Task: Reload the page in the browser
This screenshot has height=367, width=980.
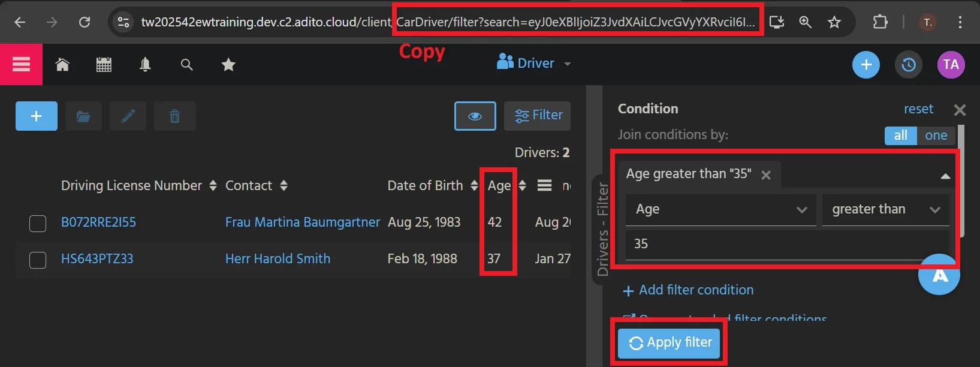Action: (x=85, y=22)
